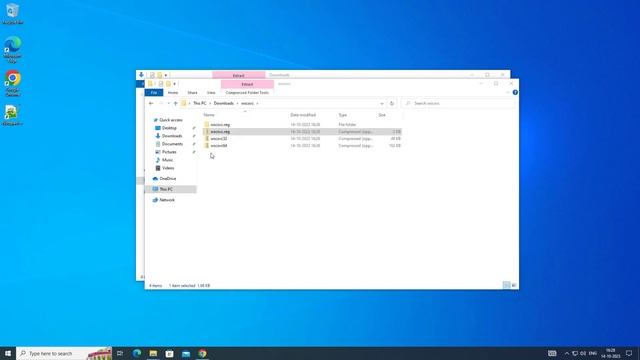Open the File menu tab

pyautogui.click(x=154, y=93)
